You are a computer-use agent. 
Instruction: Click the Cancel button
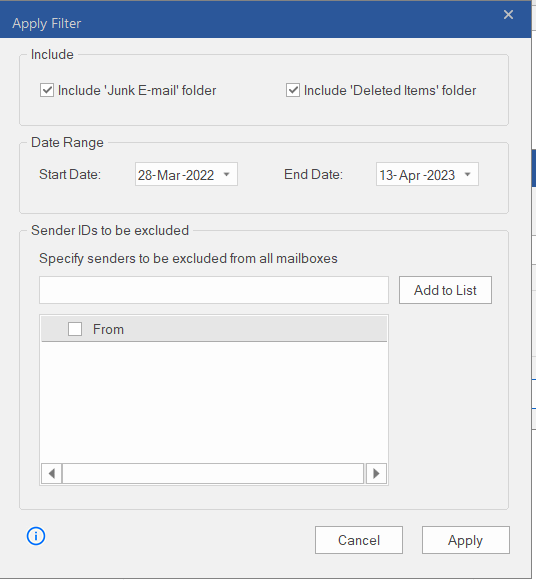pyautogui.click(x=359, y=540)
